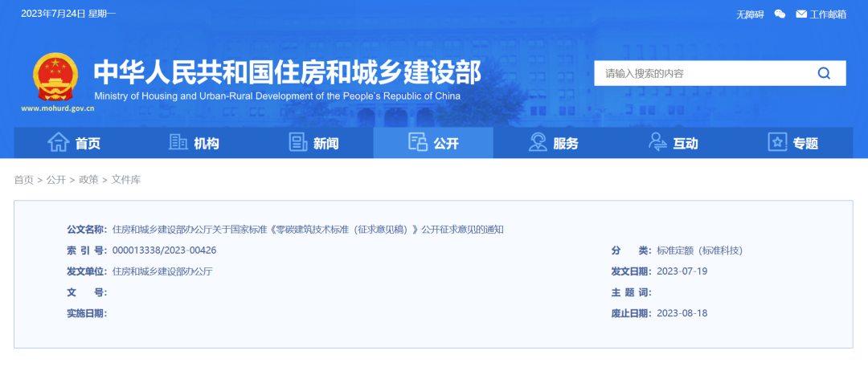
Task: Click 公开 in the breadcrumb
Action: [x=56, y=180]
